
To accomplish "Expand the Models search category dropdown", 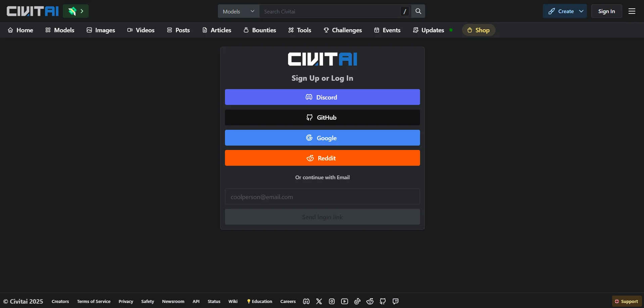I will point(238,11).
